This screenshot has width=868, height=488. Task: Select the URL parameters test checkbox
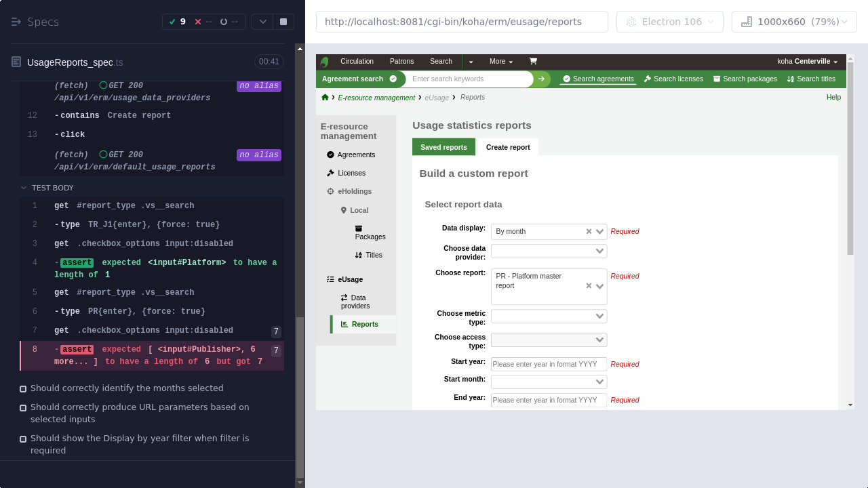23,408
